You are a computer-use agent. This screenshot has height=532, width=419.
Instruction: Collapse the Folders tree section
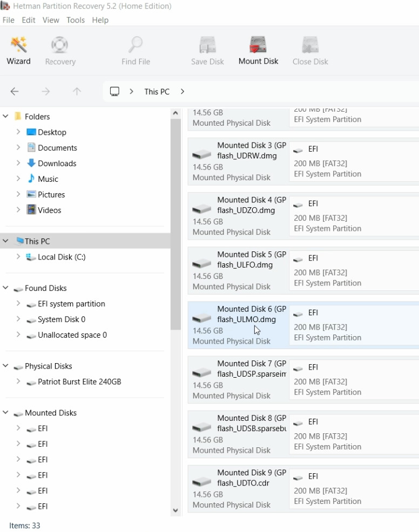(x=5, y=116)
